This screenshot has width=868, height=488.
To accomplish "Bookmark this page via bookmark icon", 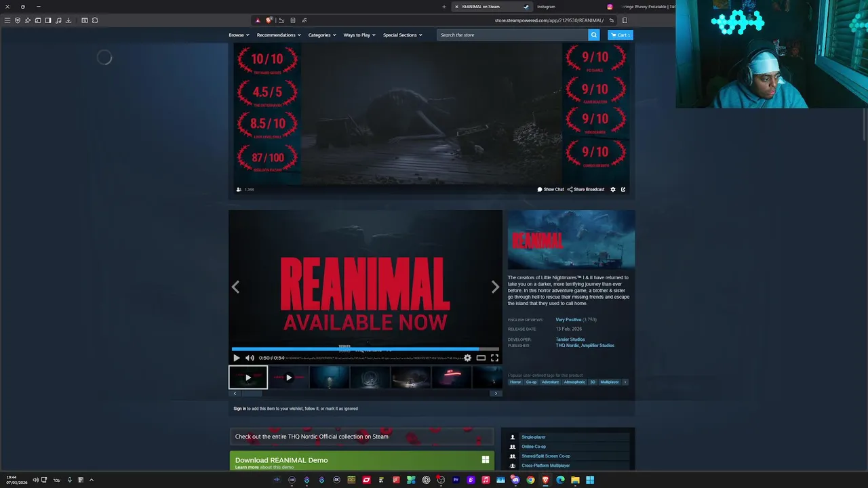I will [x=625, y=20].
